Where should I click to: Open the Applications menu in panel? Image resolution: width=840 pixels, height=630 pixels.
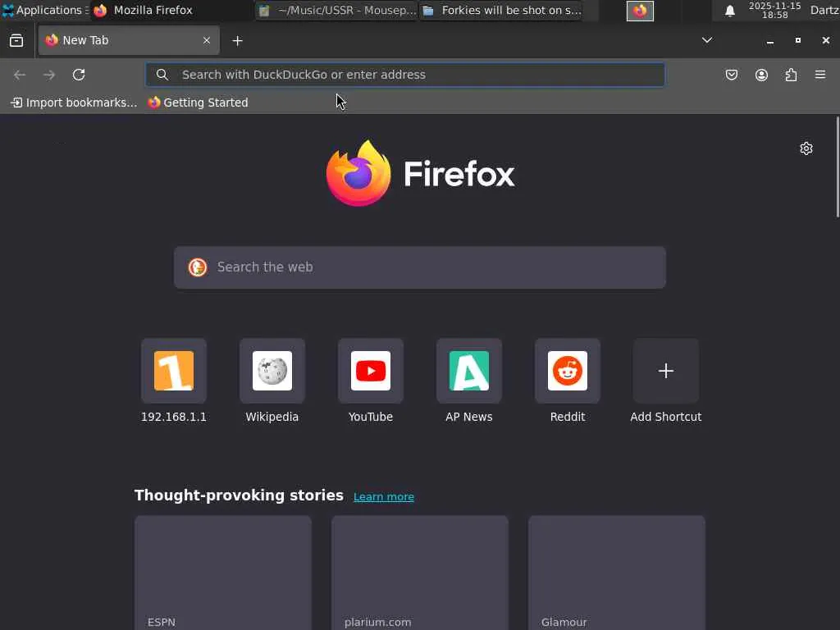point(45,10)
